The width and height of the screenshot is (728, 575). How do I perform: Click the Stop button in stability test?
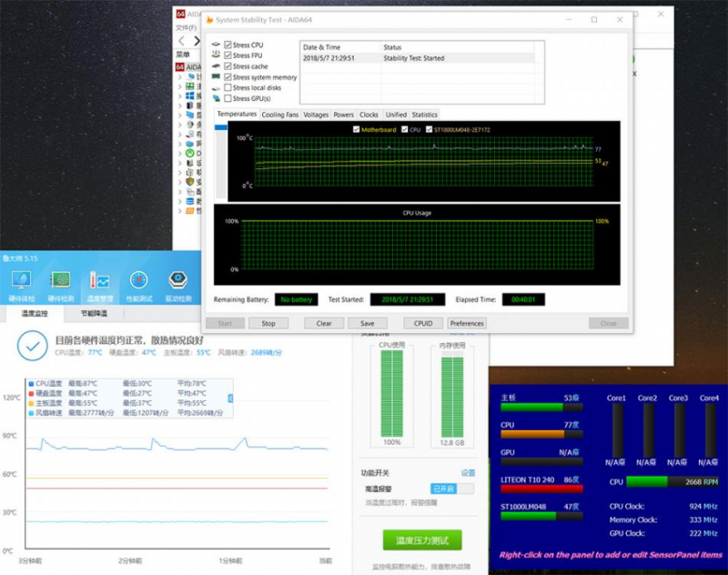(268, 323)
